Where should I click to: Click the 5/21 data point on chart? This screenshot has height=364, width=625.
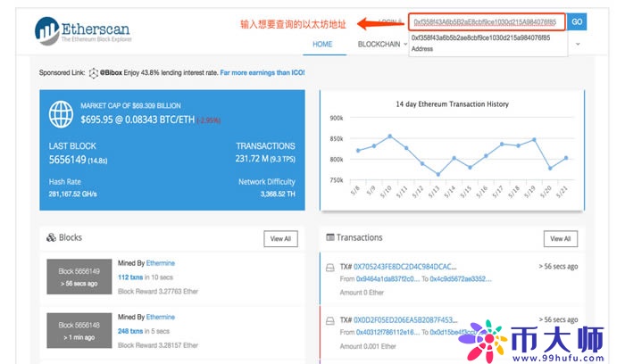(566, 158)
